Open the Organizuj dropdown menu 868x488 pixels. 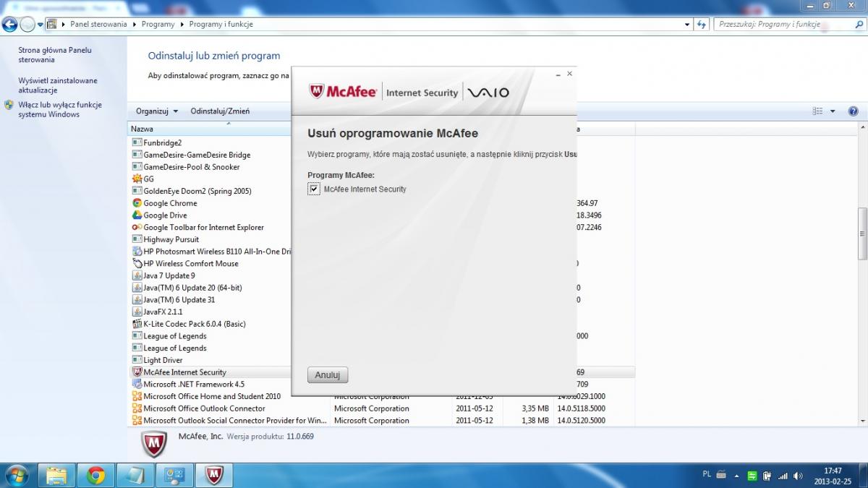coord(156,111)
